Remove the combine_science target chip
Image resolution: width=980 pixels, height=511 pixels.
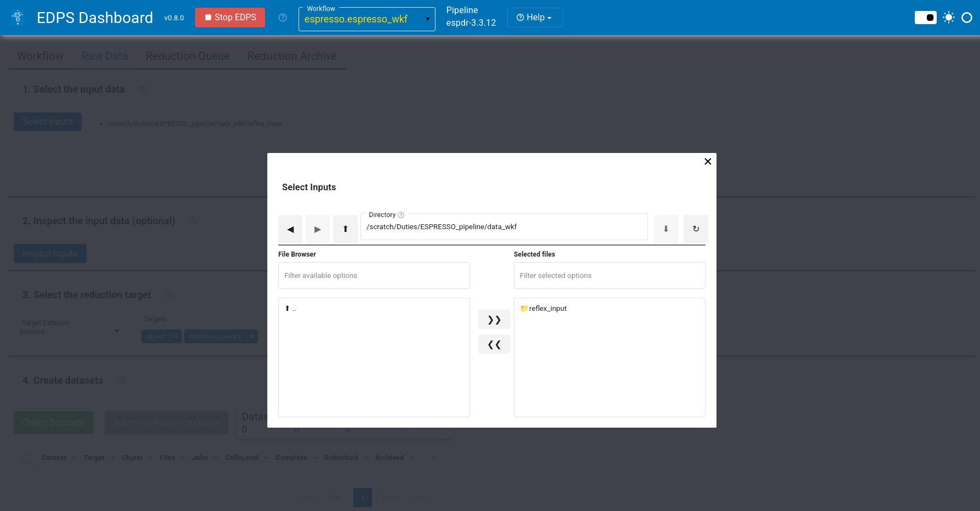click(251, 337)
